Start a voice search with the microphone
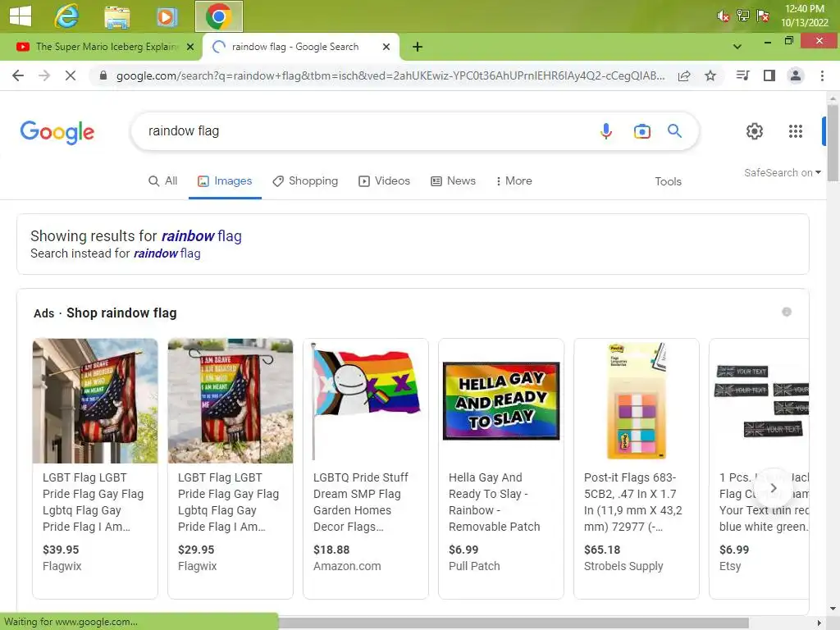The height and width of the screenshot is (630, 840). tap(606, 130)
